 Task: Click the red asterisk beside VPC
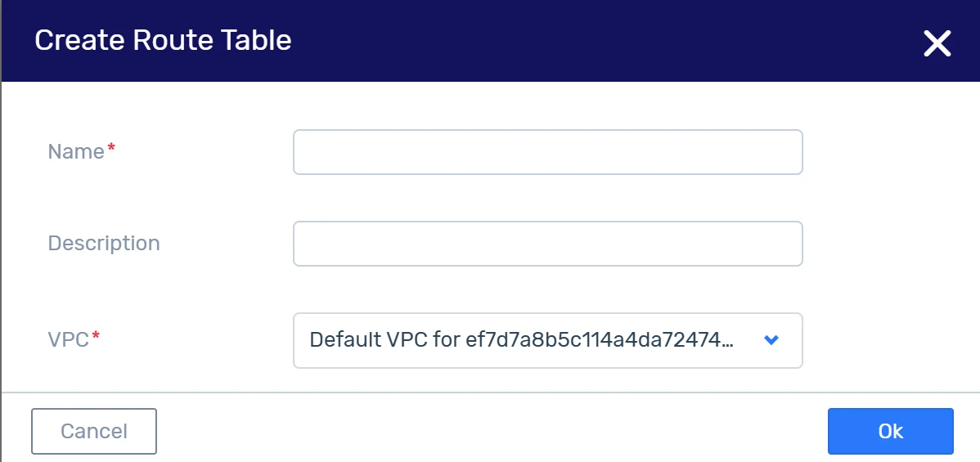pos(96,336)
